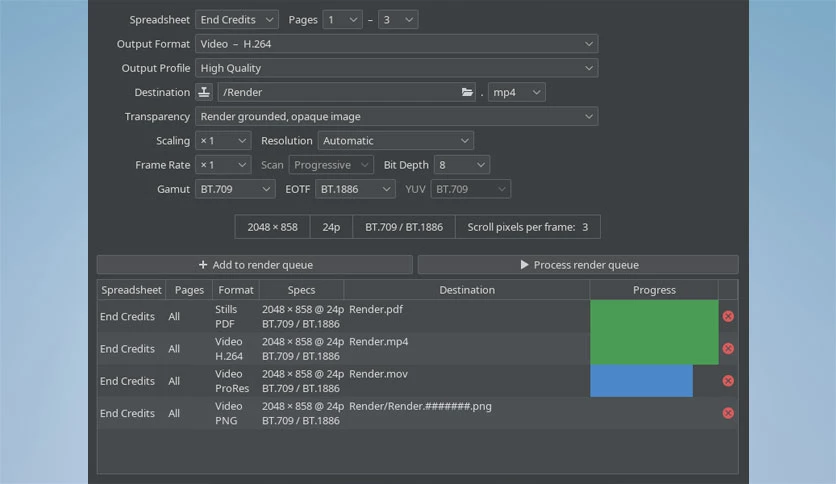Open the Pages end dropdown showing 3
The image size is (836, 484).
tap(398, 20)
